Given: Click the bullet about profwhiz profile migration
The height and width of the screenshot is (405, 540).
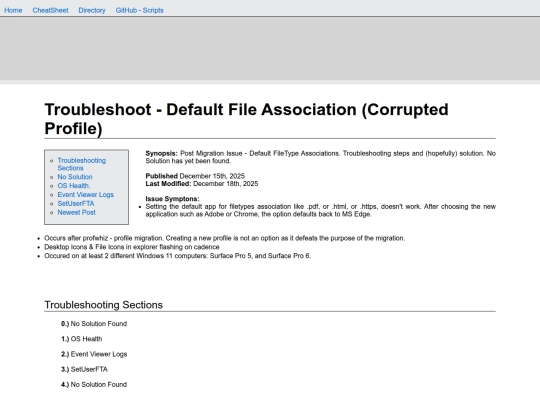Looking at the screenshot, I should click(x=225, y=238).
